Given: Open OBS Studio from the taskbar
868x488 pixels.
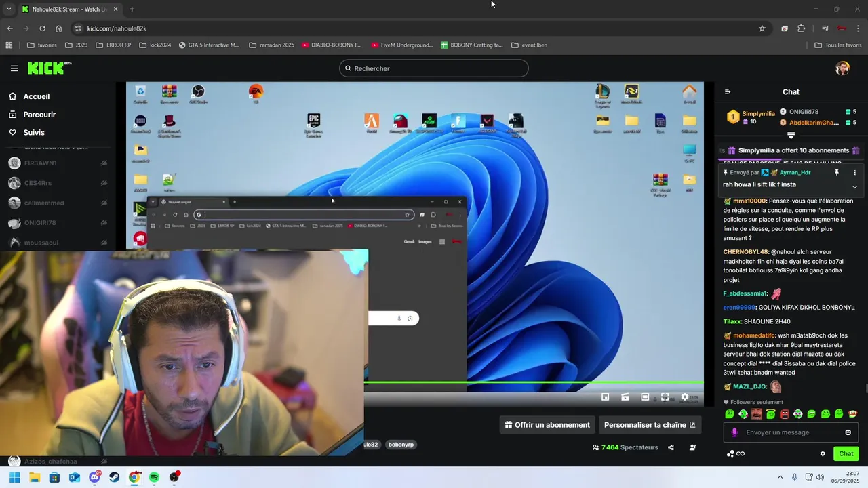Looking at the screenshot, I should (x=174, y=477).
